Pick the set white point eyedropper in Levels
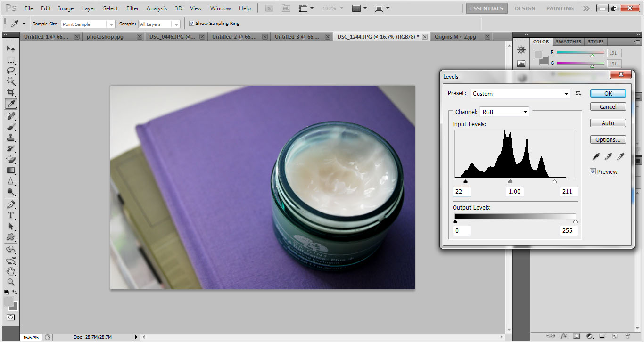 click(x=621, y=156)
